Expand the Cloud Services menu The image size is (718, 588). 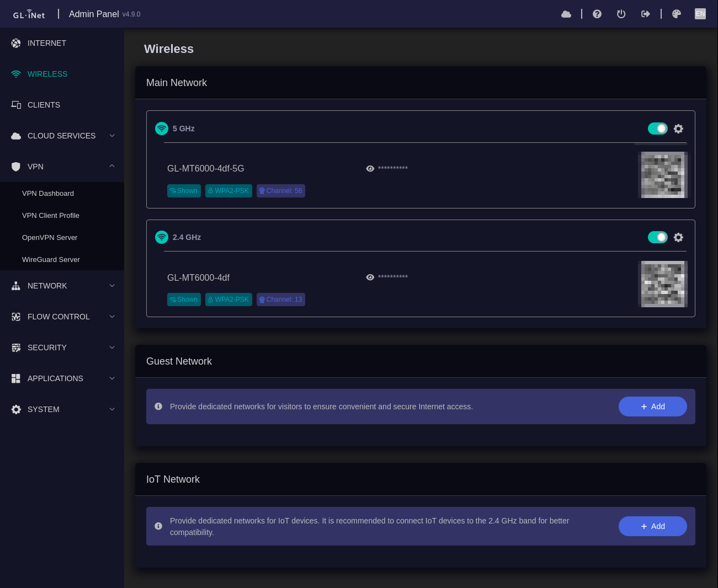(62, 136)
